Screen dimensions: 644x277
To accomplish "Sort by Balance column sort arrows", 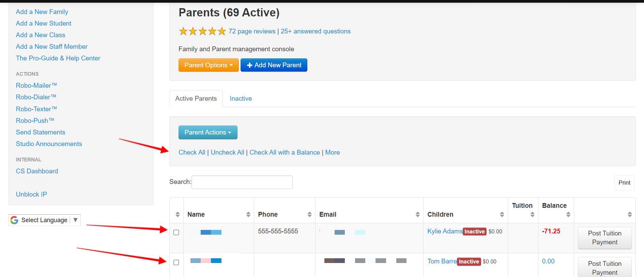I will [568, 214].
